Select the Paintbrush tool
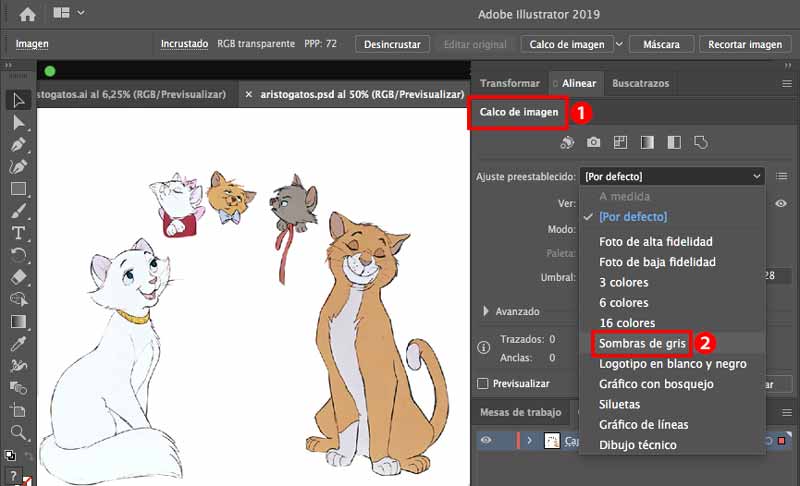This screenshot has height=486, width=800. 18,211
